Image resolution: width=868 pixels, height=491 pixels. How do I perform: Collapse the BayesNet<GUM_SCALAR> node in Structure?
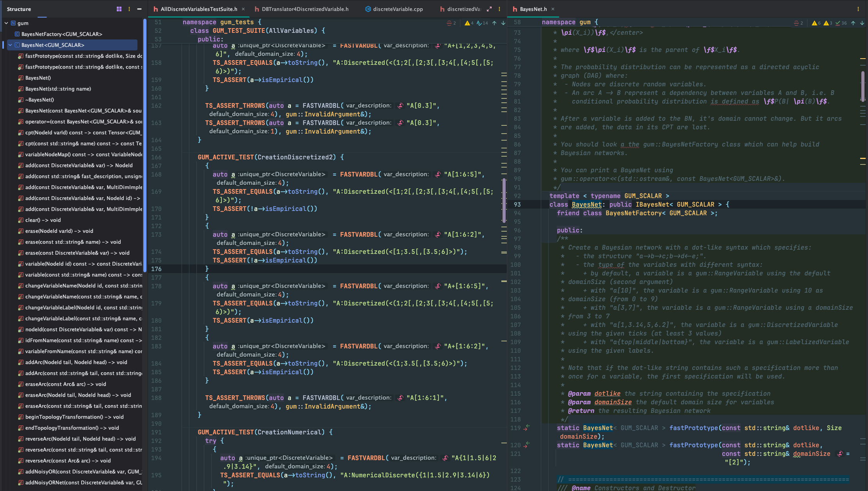point(10,45)
